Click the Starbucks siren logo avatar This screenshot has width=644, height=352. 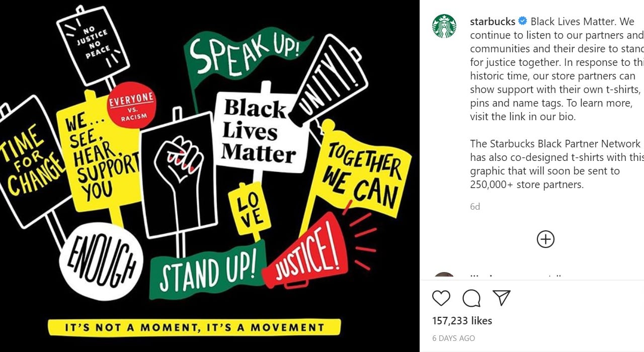(444, 26)
